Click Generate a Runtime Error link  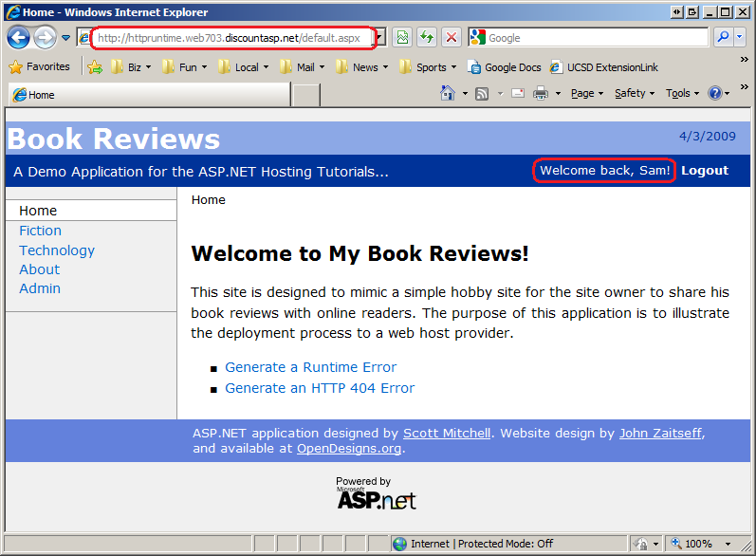(310, 367)
